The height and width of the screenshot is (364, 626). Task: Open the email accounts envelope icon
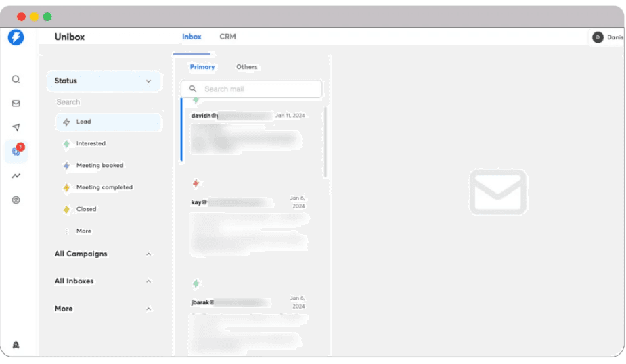click(16, 104)
